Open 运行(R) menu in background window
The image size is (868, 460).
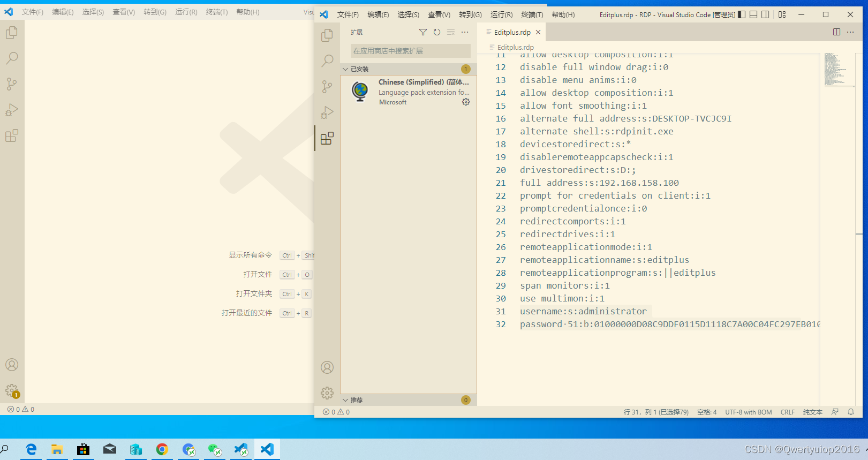point(186,12)
